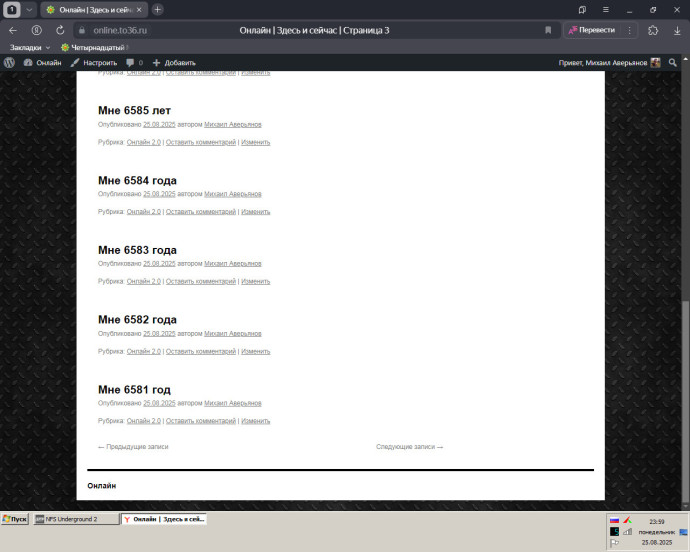The height and width of the screenshot is (552, 690).
Task: Click Онлайн 2.0 rubric under Мне 6583 года
Action: 144,281
